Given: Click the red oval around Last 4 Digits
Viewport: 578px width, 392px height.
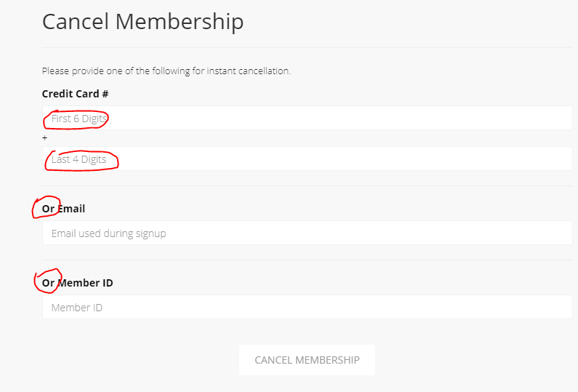Looking at the screenshot, I should pos(81,161).
